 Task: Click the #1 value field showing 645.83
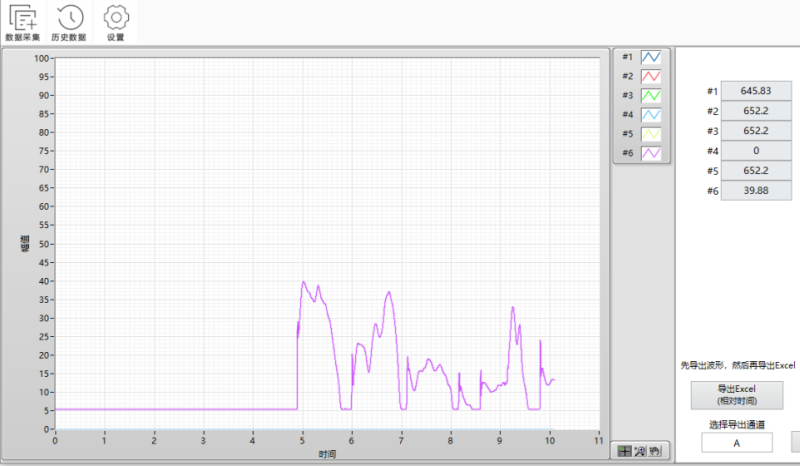tap(756, 91)
